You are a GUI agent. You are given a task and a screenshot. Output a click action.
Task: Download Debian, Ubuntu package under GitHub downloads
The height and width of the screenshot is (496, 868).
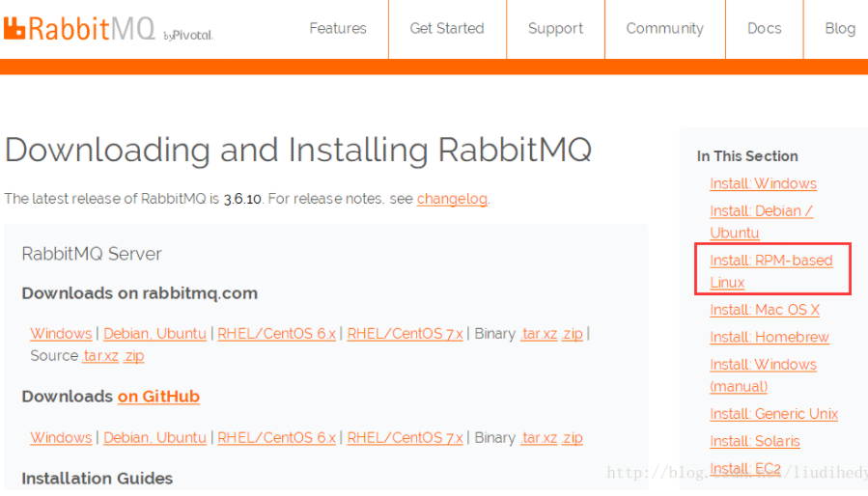(x=154, y=437)
